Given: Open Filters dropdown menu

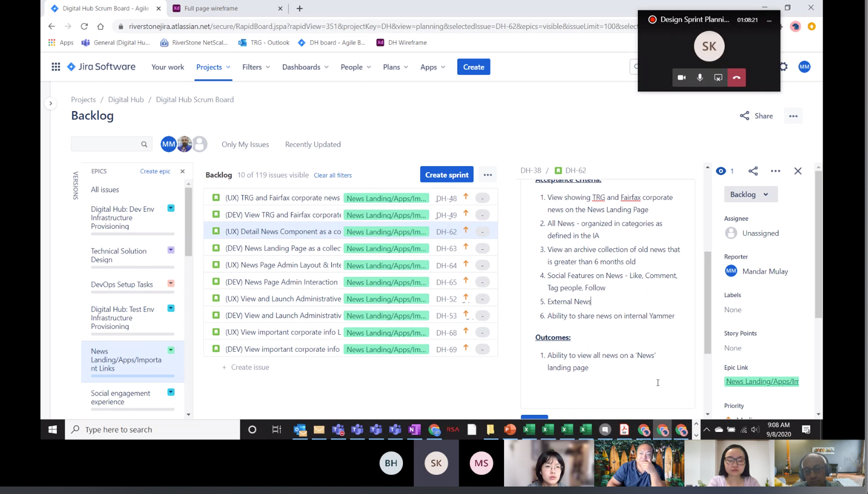Looking at the screenshot, I should (x=256, y=67).
